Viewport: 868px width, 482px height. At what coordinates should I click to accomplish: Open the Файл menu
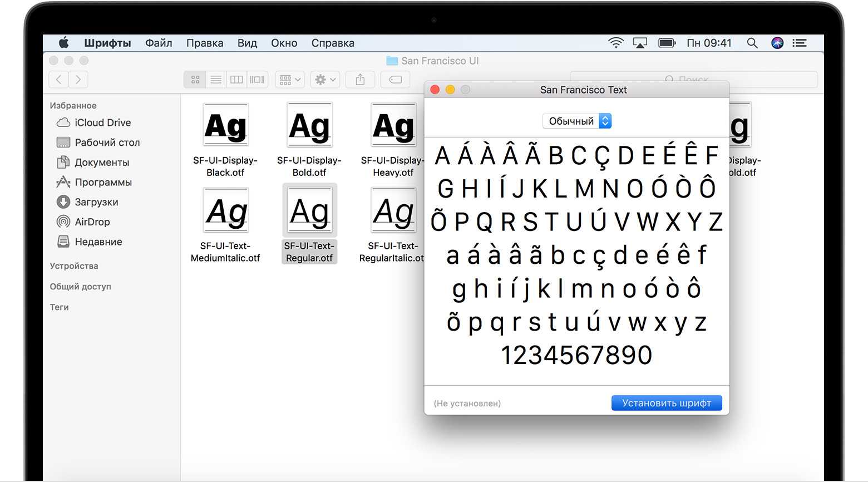click(159, 43)
